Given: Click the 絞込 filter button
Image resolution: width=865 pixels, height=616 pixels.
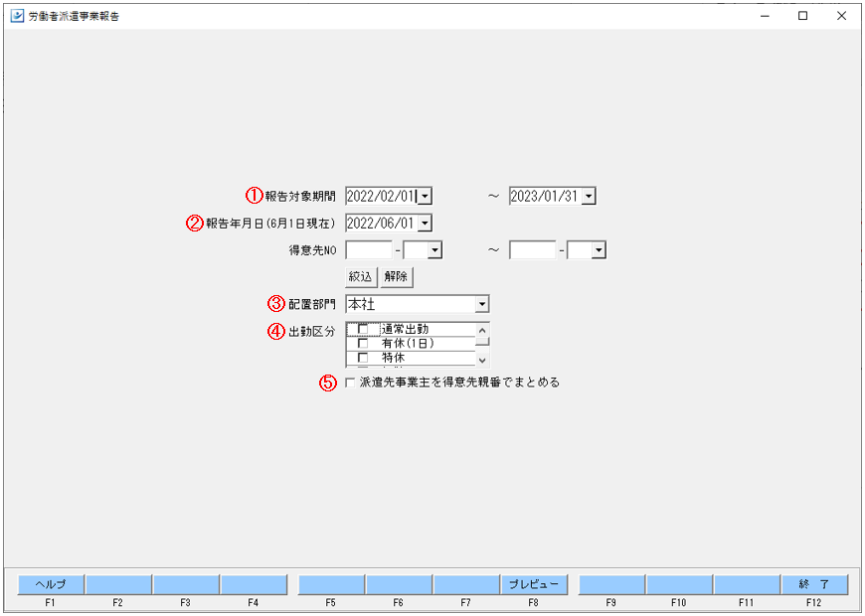Looking at the screenshot, I should (x=361, y=277).
